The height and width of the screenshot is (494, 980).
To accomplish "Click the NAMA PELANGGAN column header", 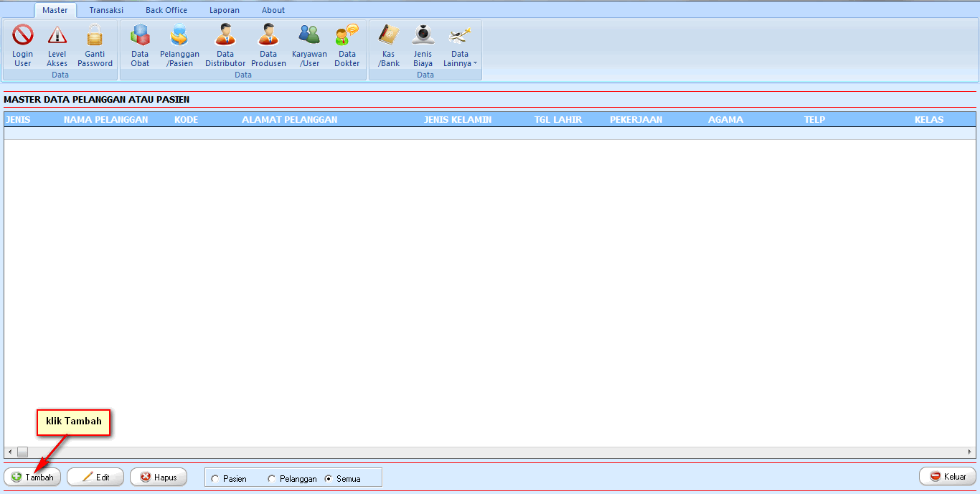I will pyautogui.click(x=106, y=119).
